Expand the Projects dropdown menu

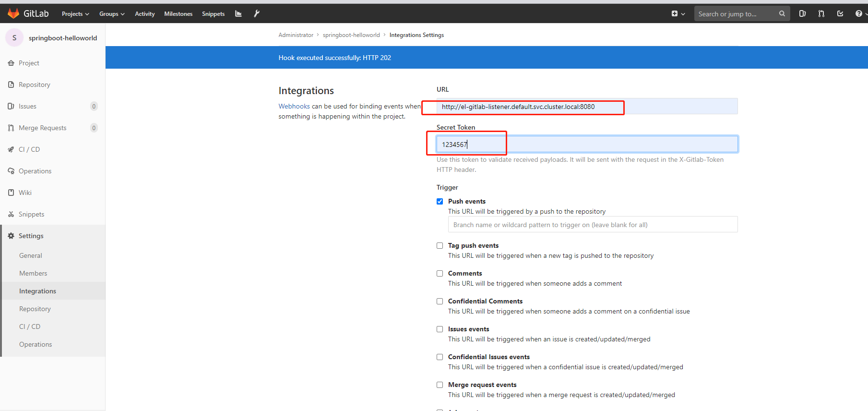click(x=75, y=14)
